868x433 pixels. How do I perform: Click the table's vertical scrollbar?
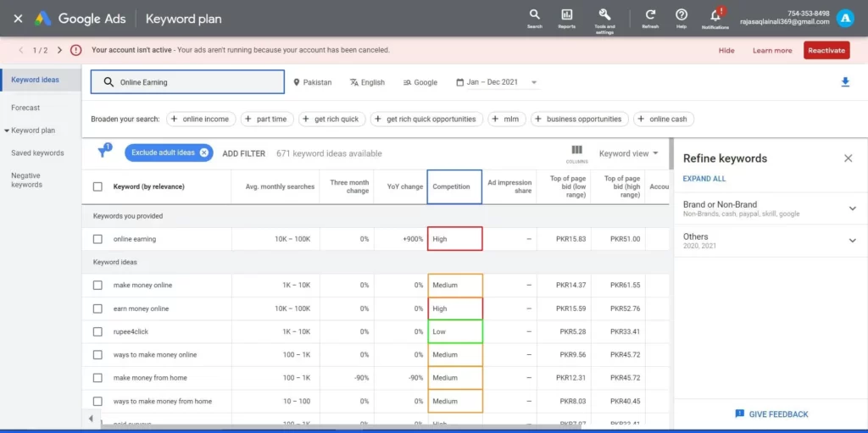click(x=671, y=154)
